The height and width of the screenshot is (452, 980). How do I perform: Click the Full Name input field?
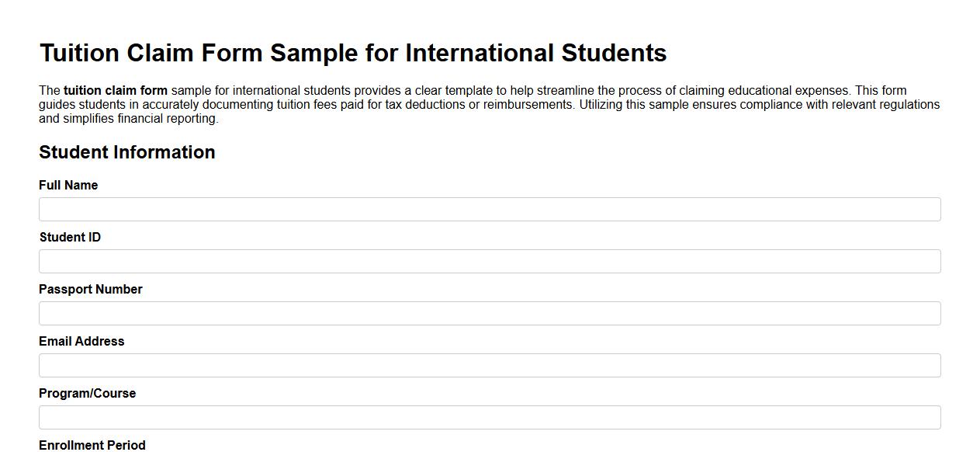tap(489, 209)
